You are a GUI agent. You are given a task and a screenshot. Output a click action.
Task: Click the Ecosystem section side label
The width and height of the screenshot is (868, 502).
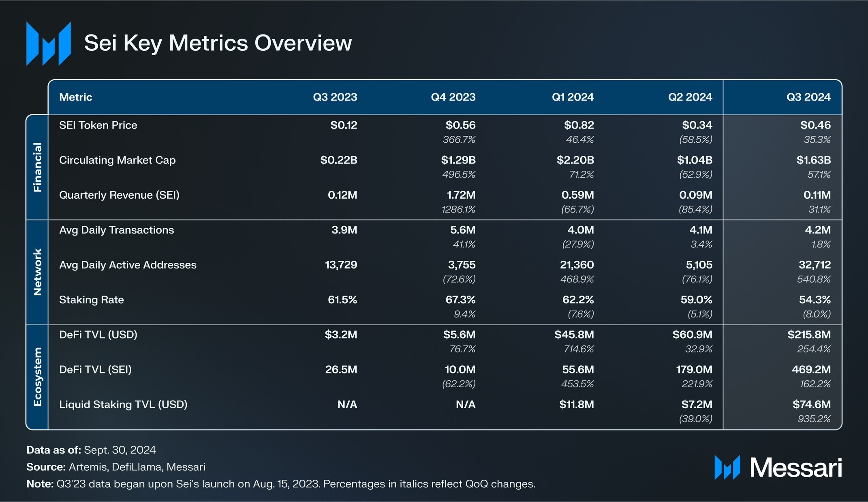pyautogui.click(x=37, y=377)
